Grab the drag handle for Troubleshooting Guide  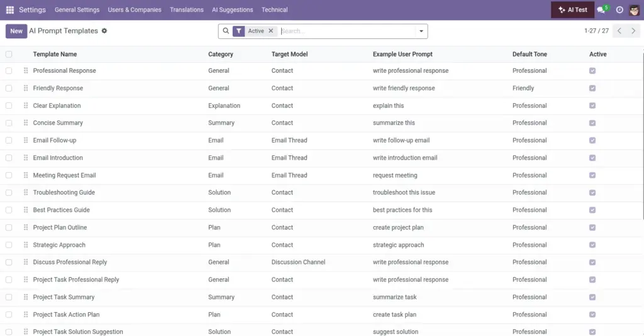(26, 192)
